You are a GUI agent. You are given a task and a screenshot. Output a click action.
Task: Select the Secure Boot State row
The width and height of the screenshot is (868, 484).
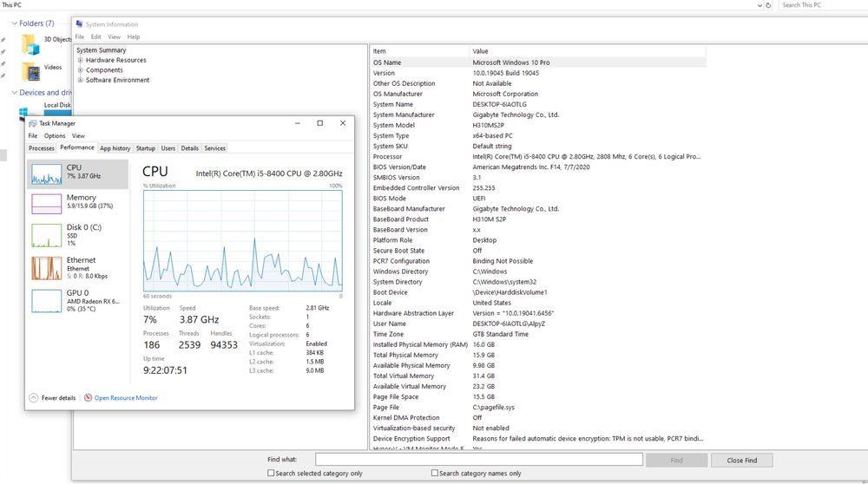[538, 251]
